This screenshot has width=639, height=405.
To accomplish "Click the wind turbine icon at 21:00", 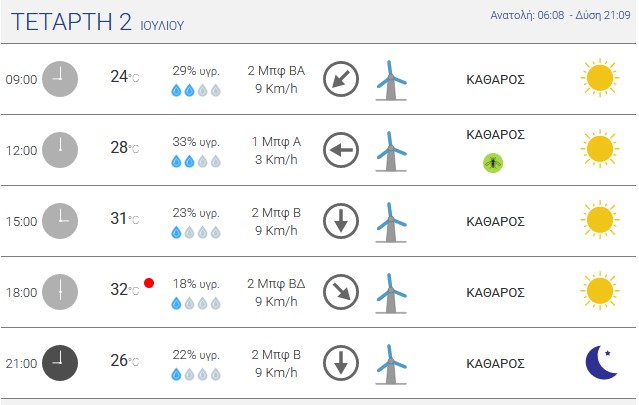I will tap(391, 364).
